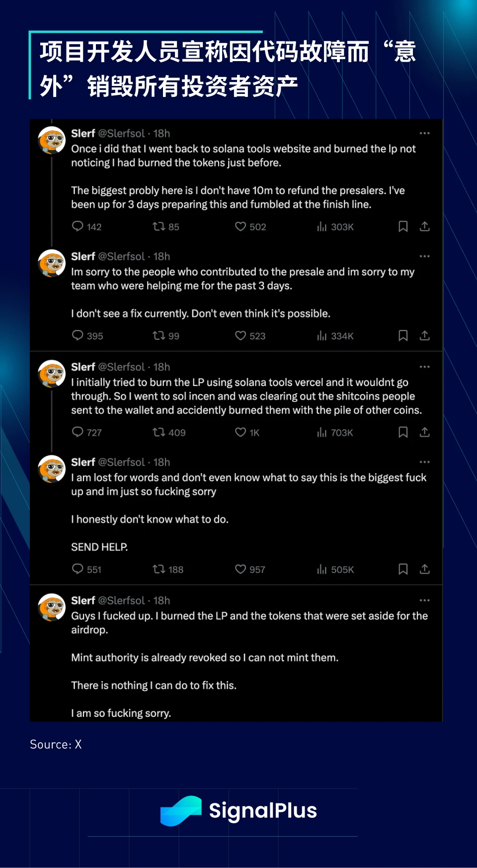Screen dimensions: 477x868
Task: View 334K views analytics icon
Action: click(322, 336)
